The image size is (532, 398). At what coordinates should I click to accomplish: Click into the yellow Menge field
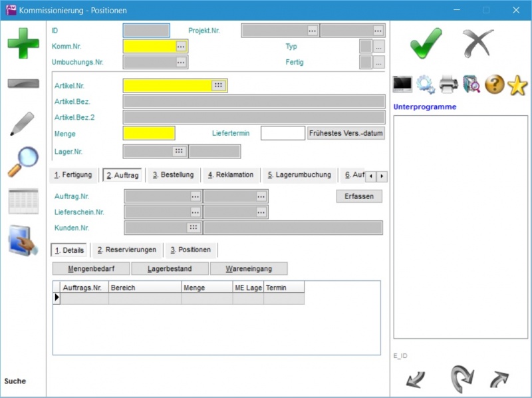click(149, 133)
